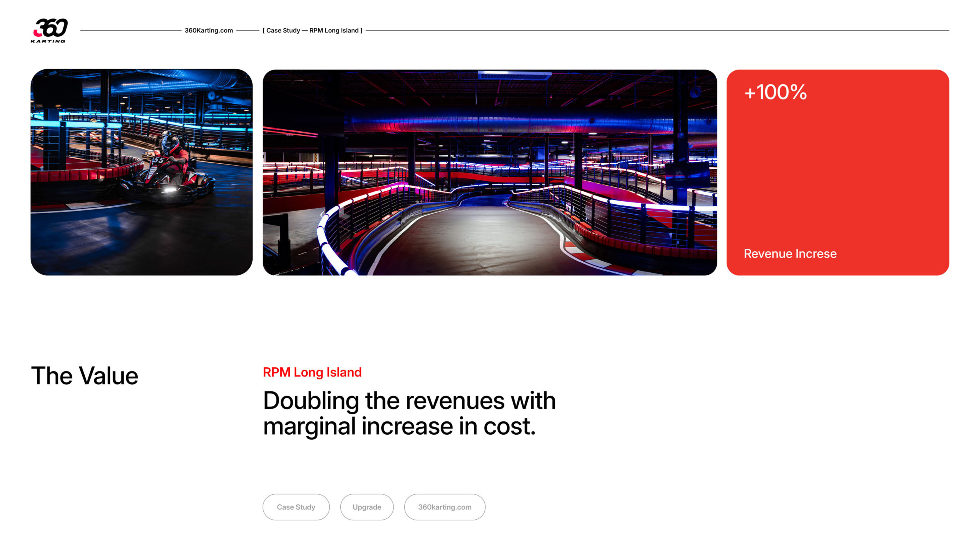Click the ceiling duct pipe in track photo
The image size is (980, 551).
click(528, 120)
